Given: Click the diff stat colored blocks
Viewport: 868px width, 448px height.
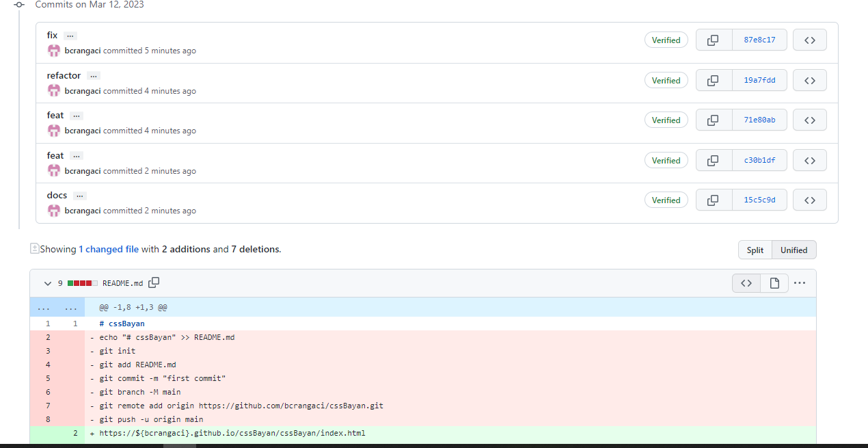Looking at the screenshot, I should click(x=83, y=283).
